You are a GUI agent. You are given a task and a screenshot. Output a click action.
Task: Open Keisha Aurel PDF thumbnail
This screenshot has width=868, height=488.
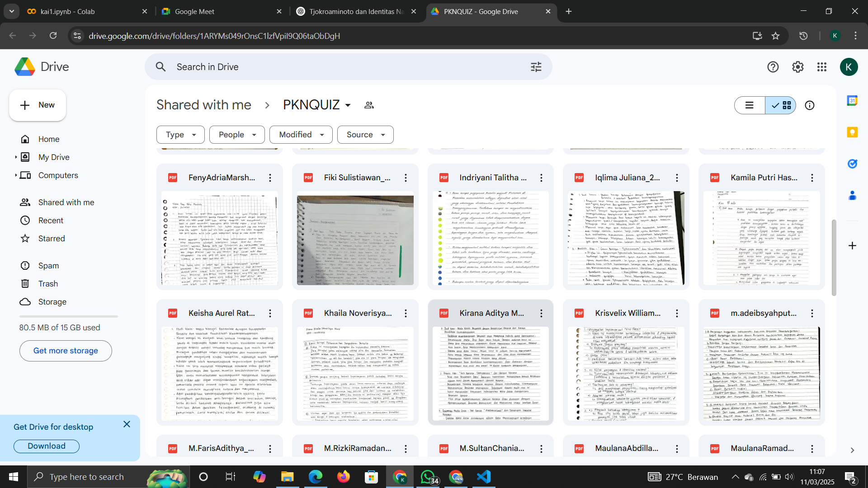pyautogui.click(x=220, y=373)
